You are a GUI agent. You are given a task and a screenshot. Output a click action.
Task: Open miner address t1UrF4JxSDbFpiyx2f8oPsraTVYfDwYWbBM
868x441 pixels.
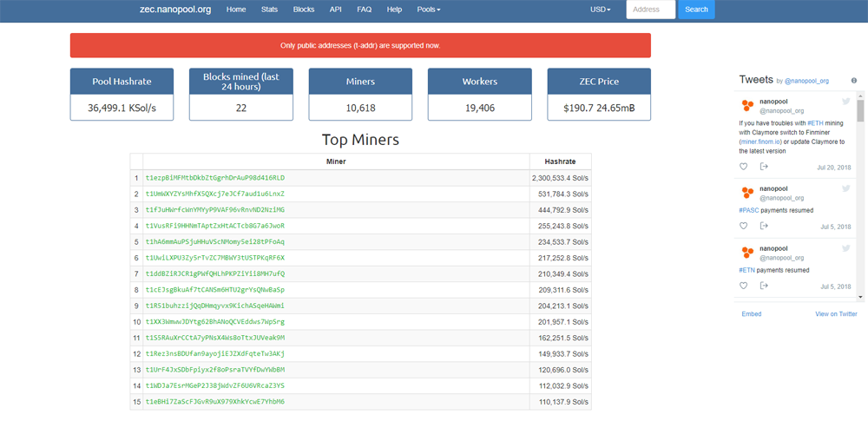pos(214,370)
